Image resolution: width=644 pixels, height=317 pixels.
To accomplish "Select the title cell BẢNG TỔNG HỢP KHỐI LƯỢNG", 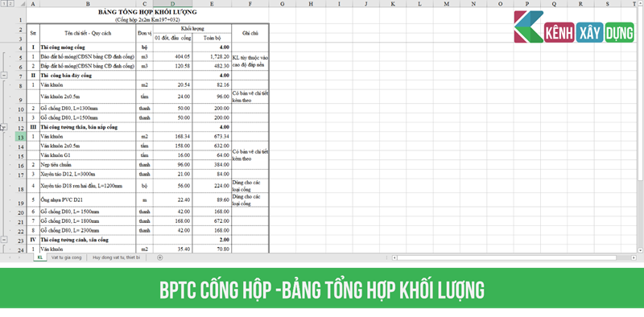I will click(147, 12).
